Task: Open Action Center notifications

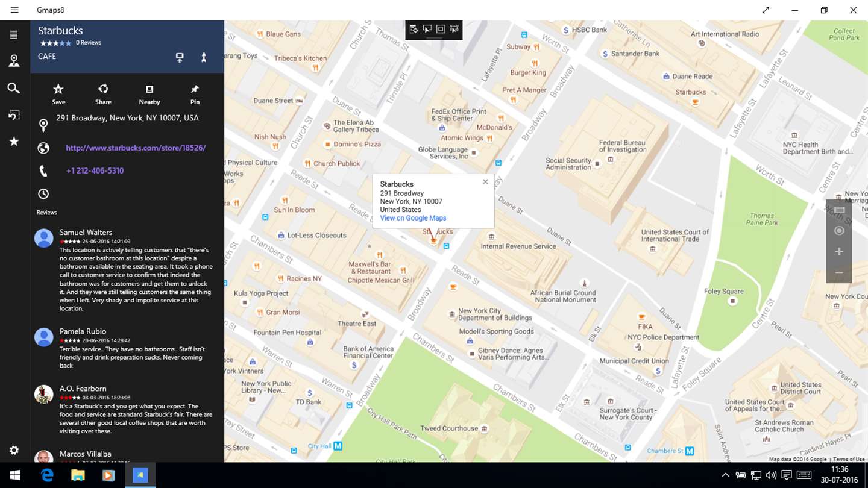Action: [786, 475]
